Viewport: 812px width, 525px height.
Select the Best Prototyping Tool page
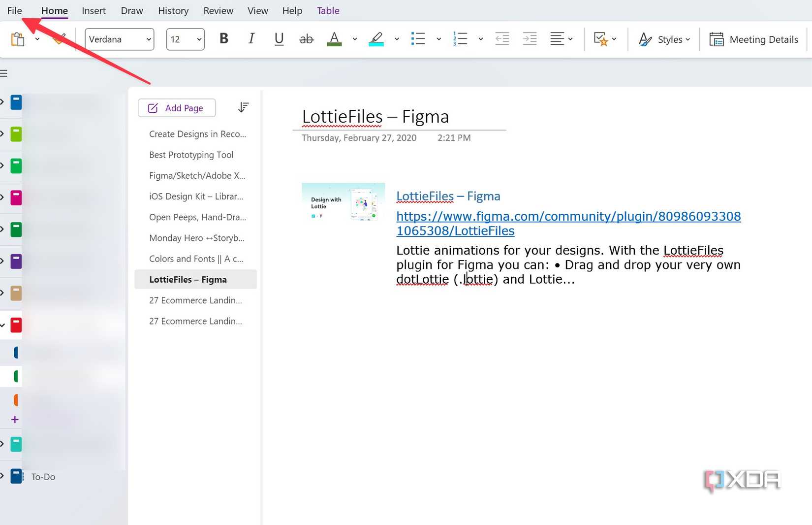[191, 154]
